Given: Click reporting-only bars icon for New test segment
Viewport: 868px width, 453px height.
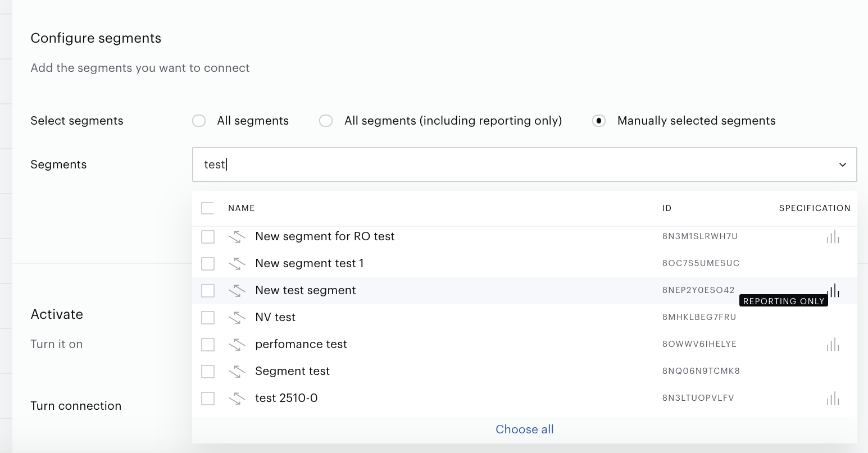Looking at the screenshot, I should pos(834,291).
